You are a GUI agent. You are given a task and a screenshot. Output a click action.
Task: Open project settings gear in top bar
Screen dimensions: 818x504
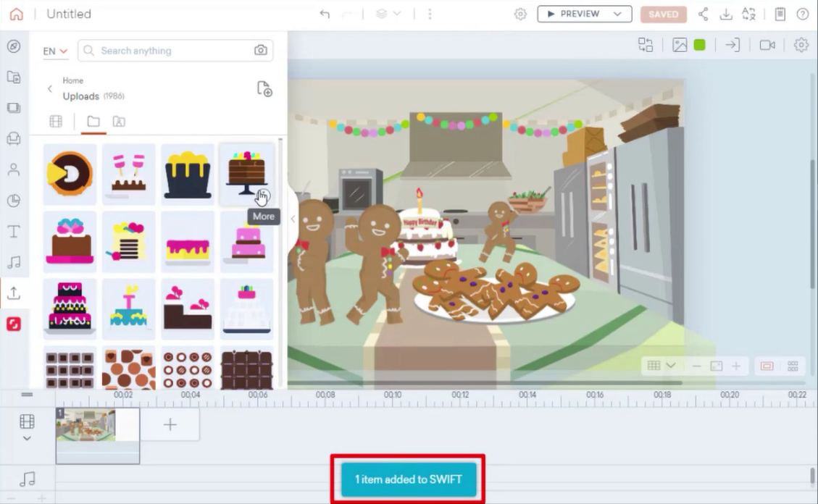pos(520,14)
